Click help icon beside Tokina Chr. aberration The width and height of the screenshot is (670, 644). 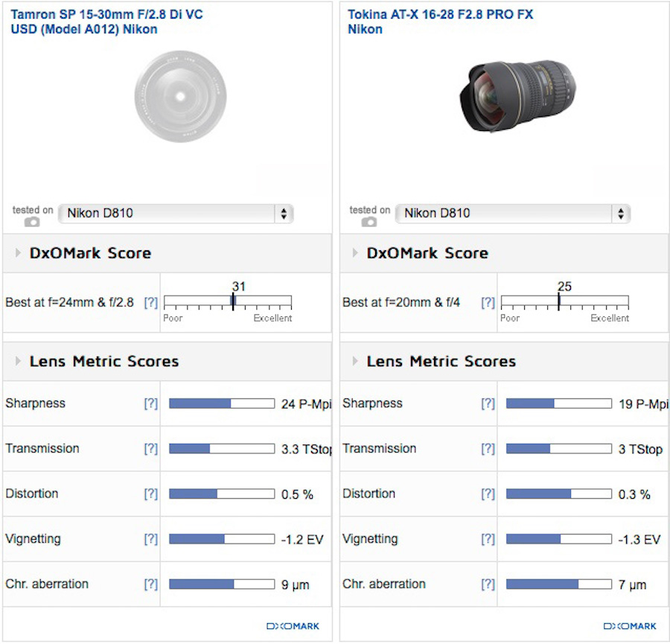[x=488, y=584]
